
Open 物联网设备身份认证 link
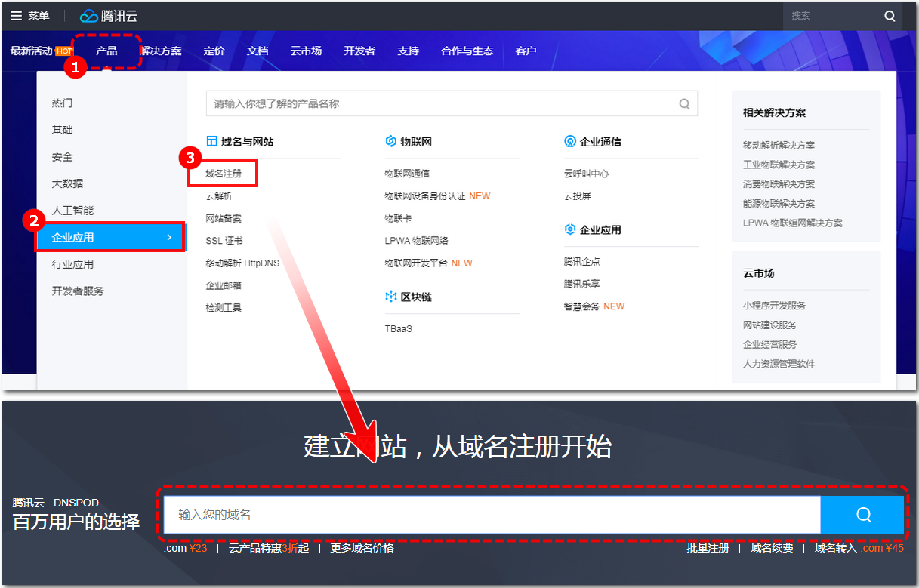click(x=425, y=195)
